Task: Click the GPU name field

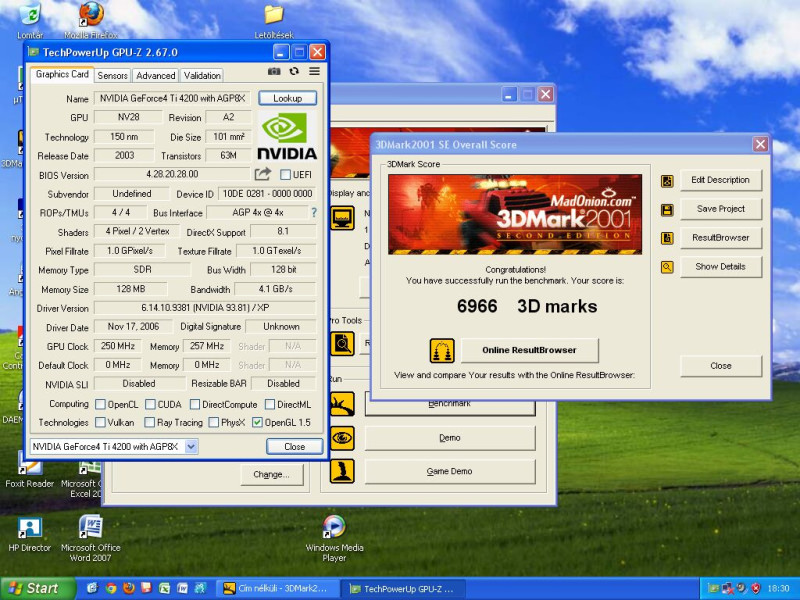Action: (172, 98)
